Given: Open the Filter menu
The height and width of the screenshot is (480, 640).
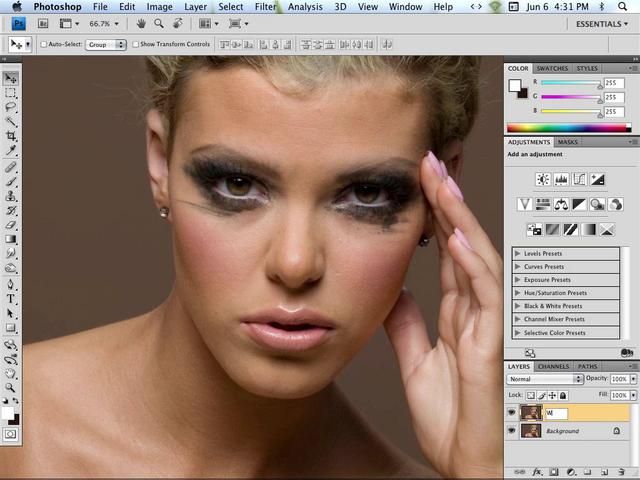Looking at the screenshot, I should (x=266, y=7).
